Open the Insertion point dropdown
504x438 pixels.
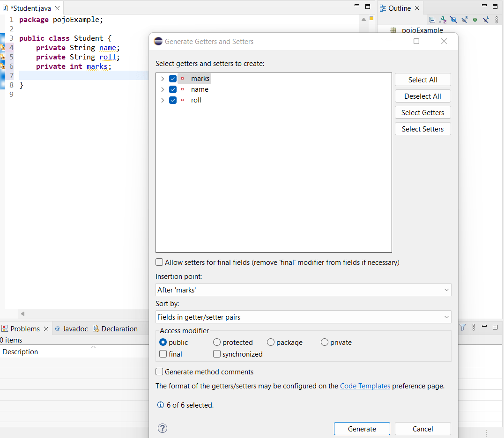click(x=303, y=290)
